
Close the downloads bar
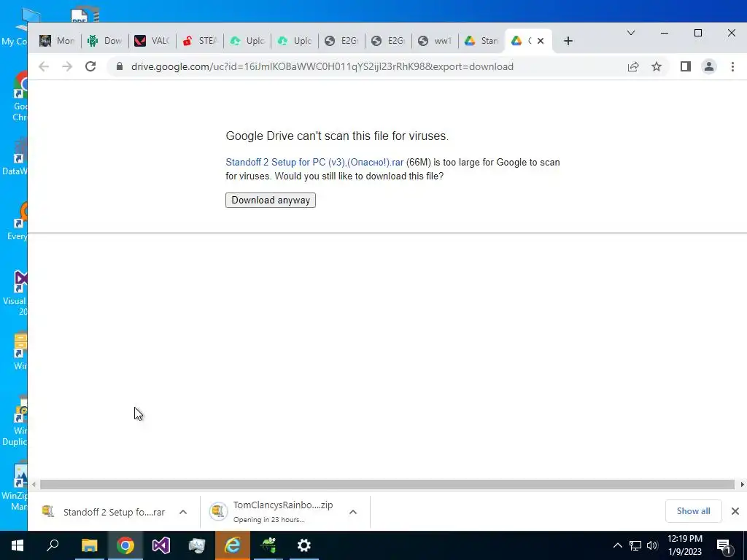735,511
